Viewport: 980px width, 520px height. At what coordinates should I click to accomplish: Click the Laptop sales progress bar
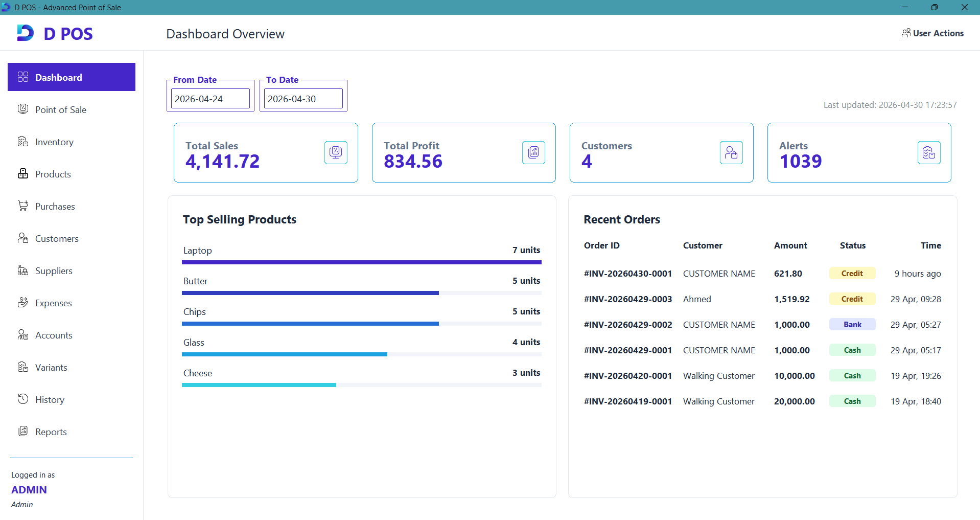coord(362,262)
